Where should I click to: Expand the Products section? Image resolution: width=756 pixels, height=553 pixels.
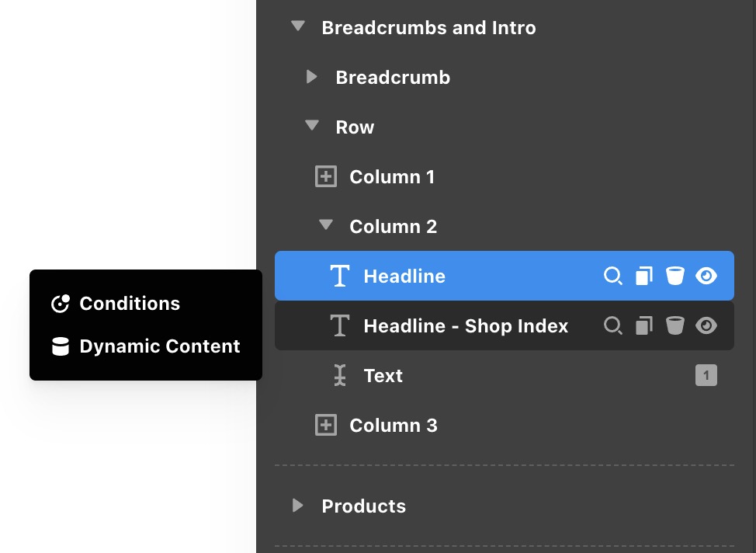pos(298,506)
